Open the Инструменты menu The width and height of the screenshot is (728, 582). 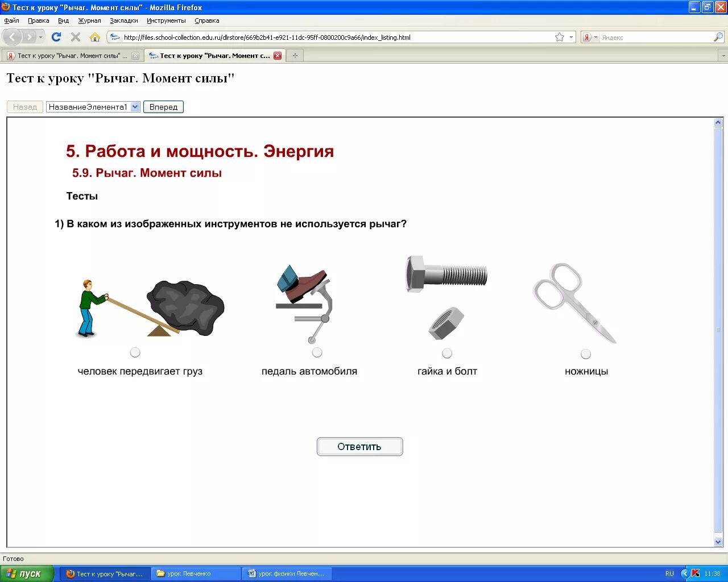(x=166, y=20)
